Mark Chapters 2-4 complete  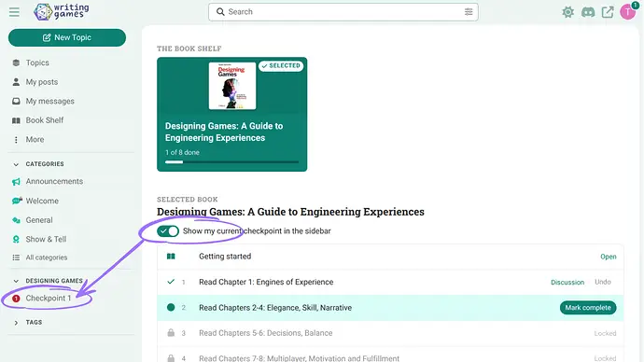[588, 307]
